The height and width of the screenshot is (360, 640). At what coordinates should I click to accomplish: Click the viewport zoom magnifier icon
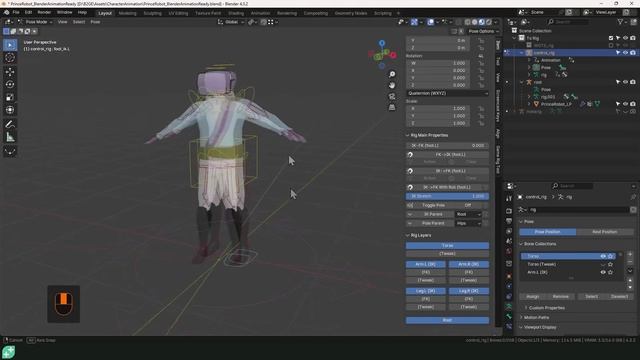pyautogui.click(x=392, y=74)
